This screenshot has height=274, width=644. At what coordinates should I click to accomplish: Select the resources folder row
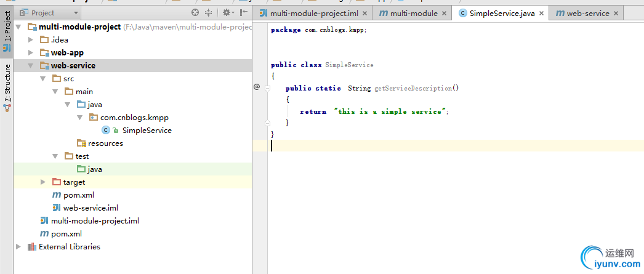click(x=132, y=143)
